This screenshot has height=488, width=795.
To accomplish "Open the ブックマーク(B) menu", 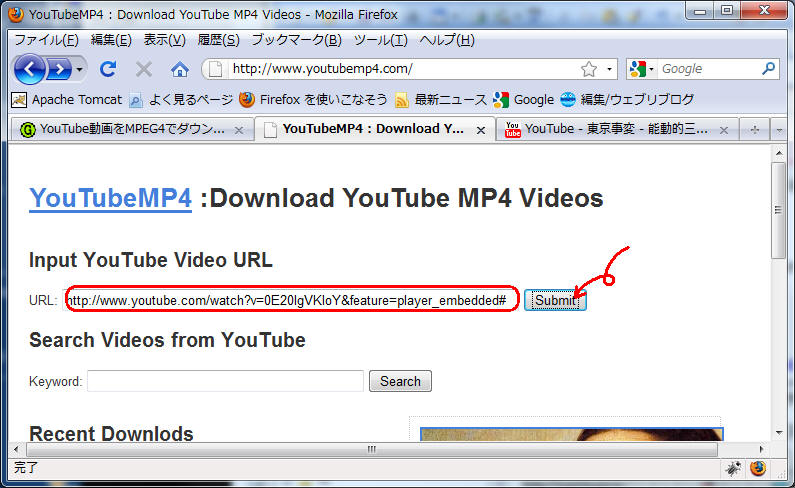I will 296,40.
